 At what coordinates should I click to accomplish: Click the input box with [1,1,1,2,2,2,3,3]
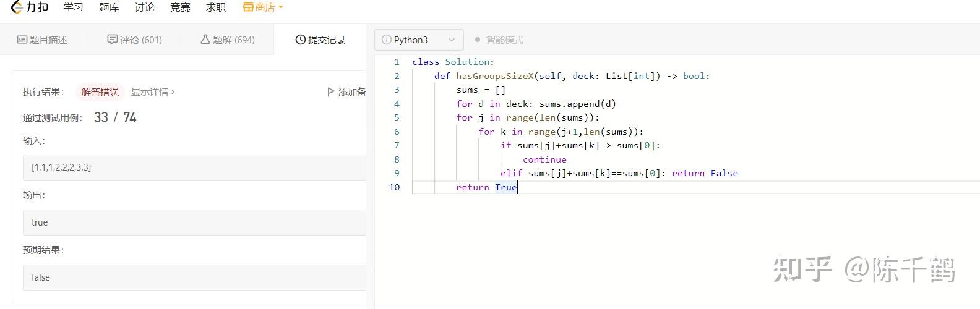194,167
